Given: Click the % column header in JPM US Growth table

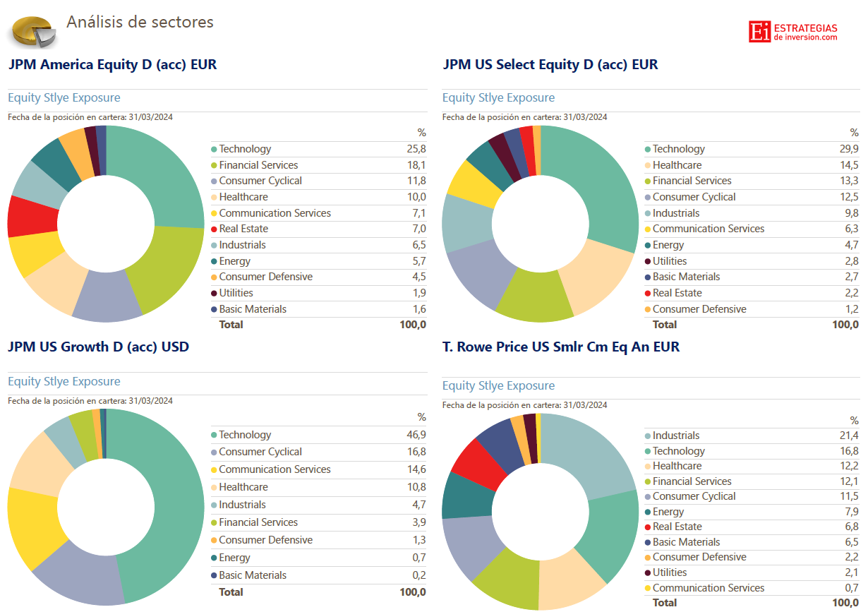Looking at the screenshot, I should click(x=421, y=418).
